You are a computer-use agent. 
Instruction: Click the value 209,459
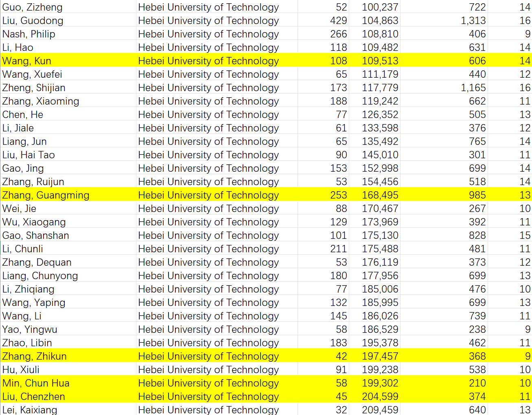[380, 410]
